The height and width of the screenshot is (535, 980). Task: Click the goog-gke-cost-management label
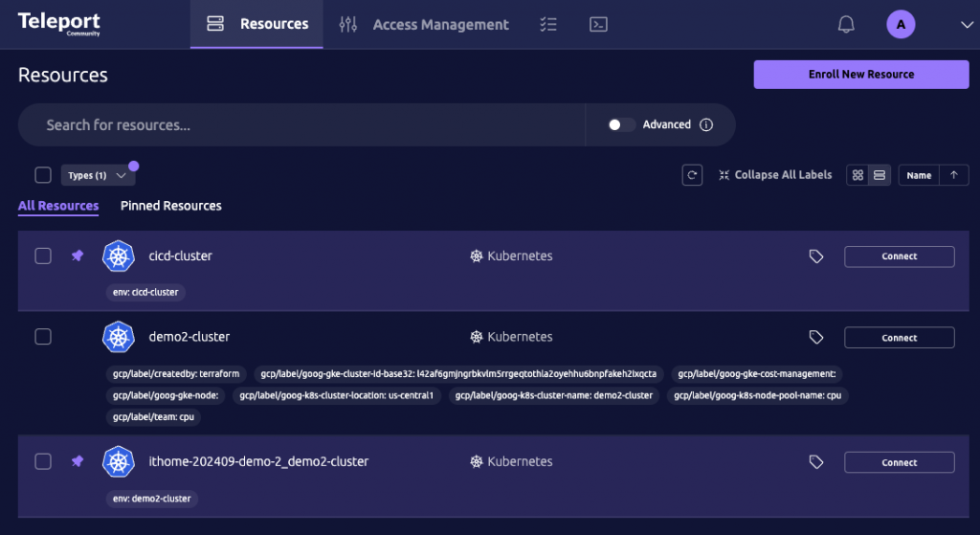point(757,374)
